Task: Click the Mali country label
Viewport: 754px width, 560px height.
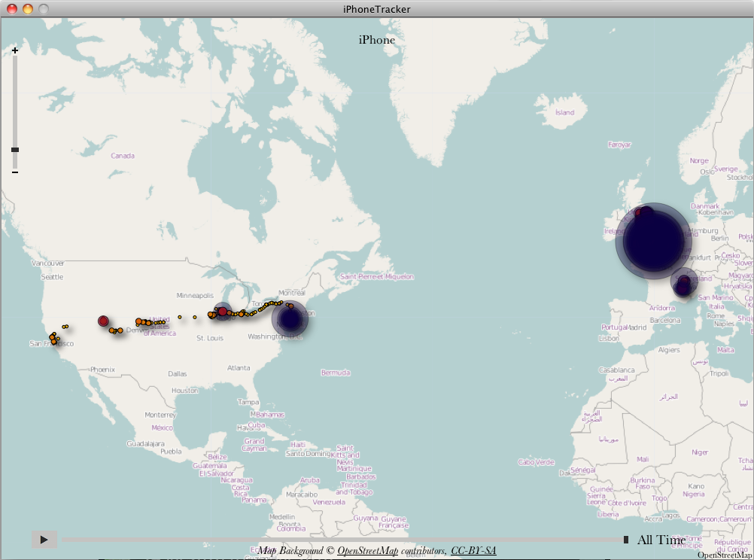Action: (643, 459)
